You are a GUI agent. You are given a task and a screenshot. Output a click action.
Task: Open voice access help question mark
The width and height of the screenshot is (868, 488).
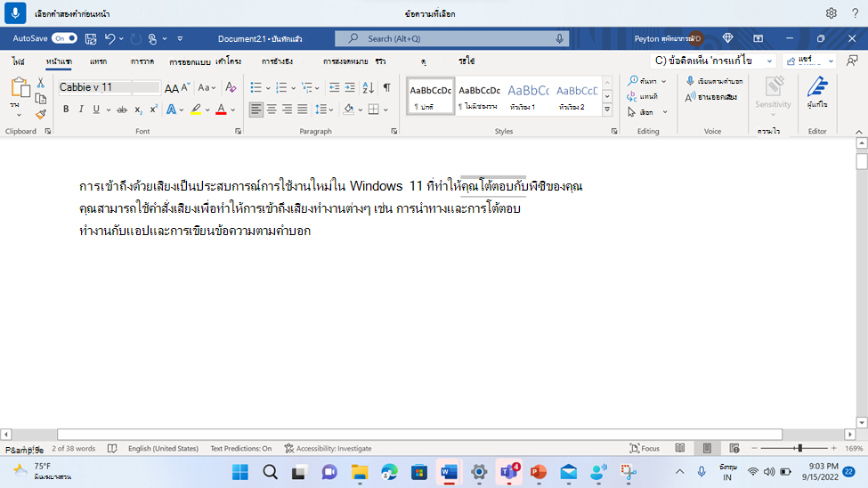[x=856, y=13]
